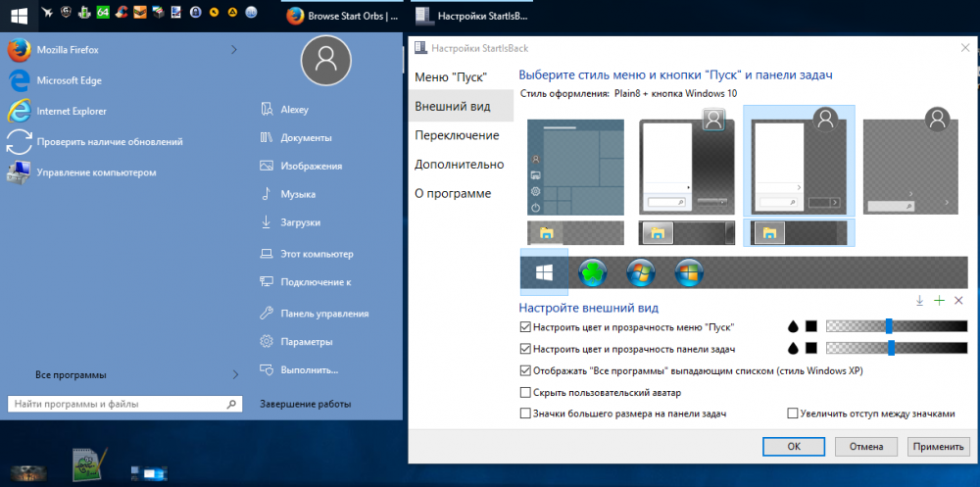The image size is (980, 487).
Task: Expand "Все программы" list
Action: click(x=234, y=374)
